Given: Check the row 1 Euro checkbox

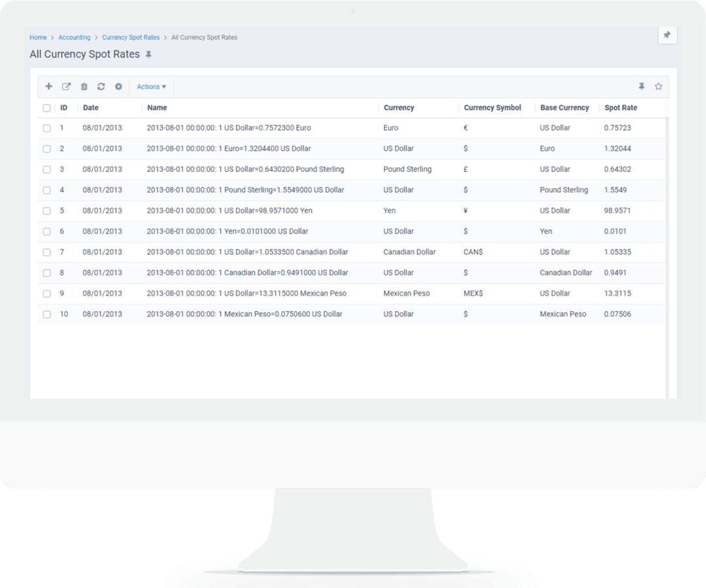Looking at the screenshot, I should [47, 128].
